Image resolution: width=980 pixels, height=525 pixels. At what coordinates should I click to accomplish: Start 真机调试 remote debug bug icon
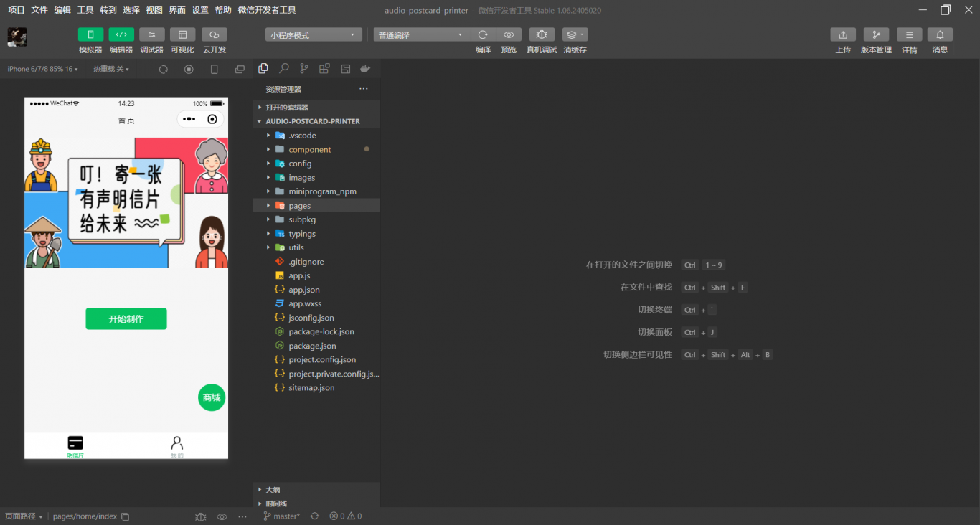click(x=542, y=34)
